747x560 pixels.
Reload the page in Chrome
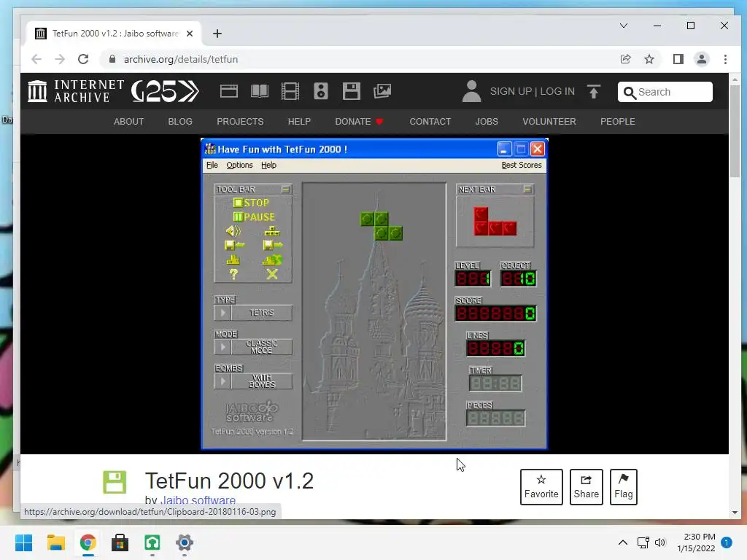pos(83,59)
